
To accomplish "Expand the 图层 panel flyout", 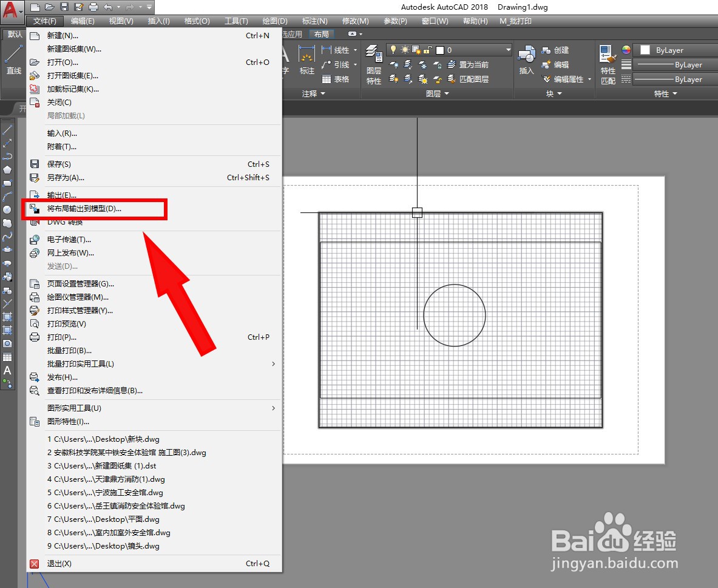I will [x=438, y=93].
